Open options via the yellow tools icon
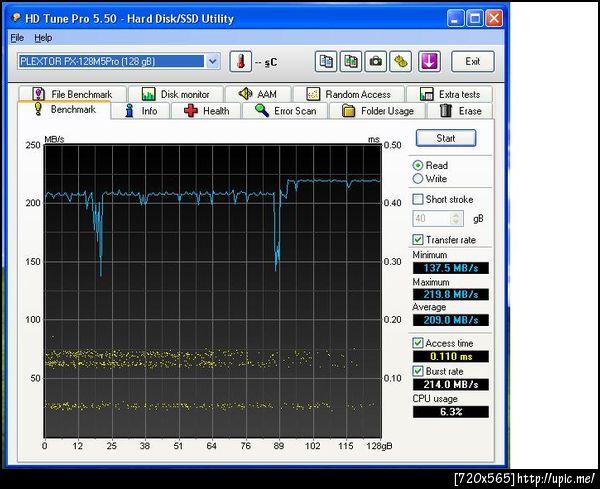Image resolution: width=600 pixels, height=489 pixels. point(401,62)
